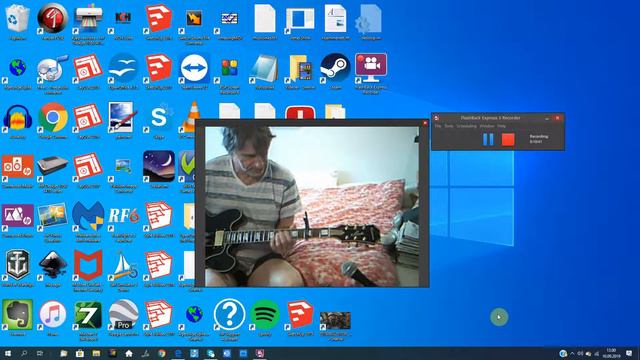Open Microsoft Edge from the taskbar
Viewport: 640px width, 360px height.
coord(178,353)
